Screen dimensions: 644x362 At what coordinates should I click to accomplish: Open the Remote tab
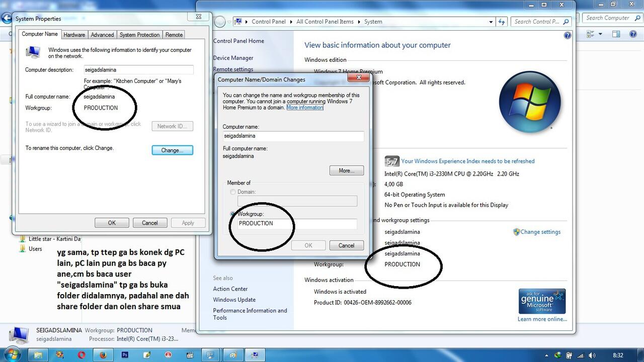(x=174, y=35)
